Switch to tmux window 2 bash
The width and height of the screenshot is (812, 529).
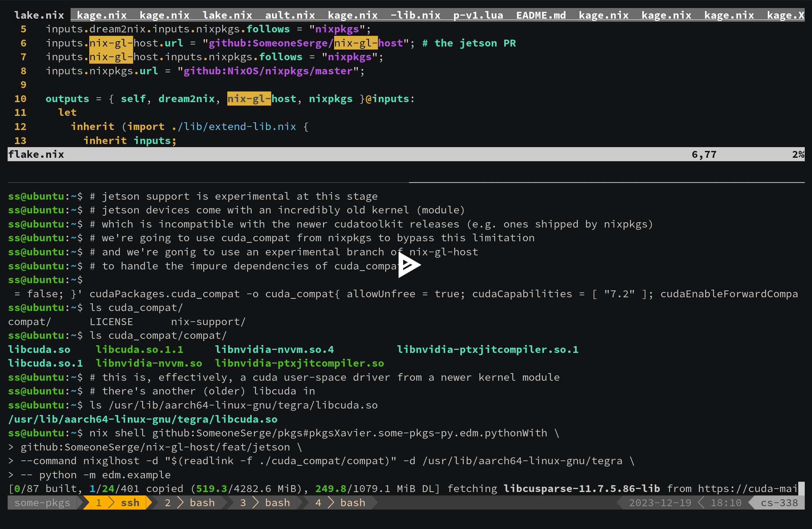(x=190, y=503)
